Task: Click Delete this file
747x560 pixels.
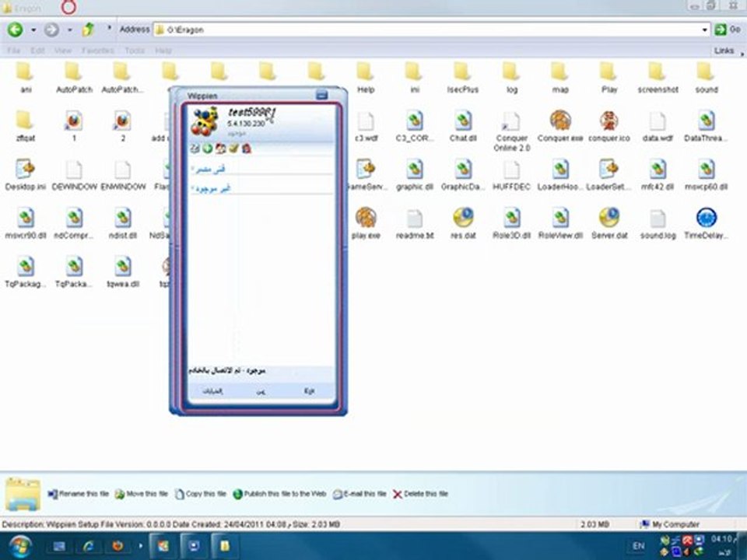Action: coord(420,494)
